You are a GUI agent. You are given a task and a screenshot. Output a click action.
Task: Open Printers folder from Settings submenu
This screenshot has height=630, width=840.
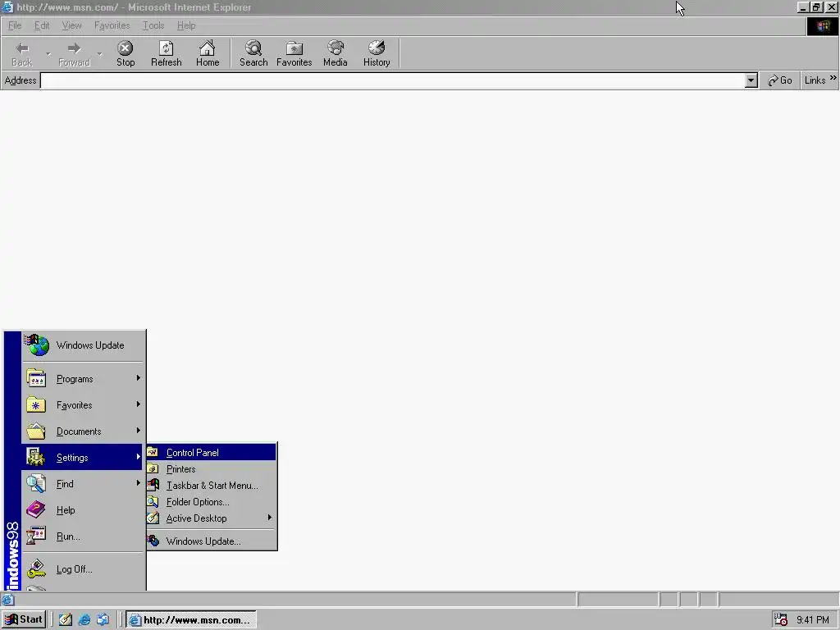point(212,469)
